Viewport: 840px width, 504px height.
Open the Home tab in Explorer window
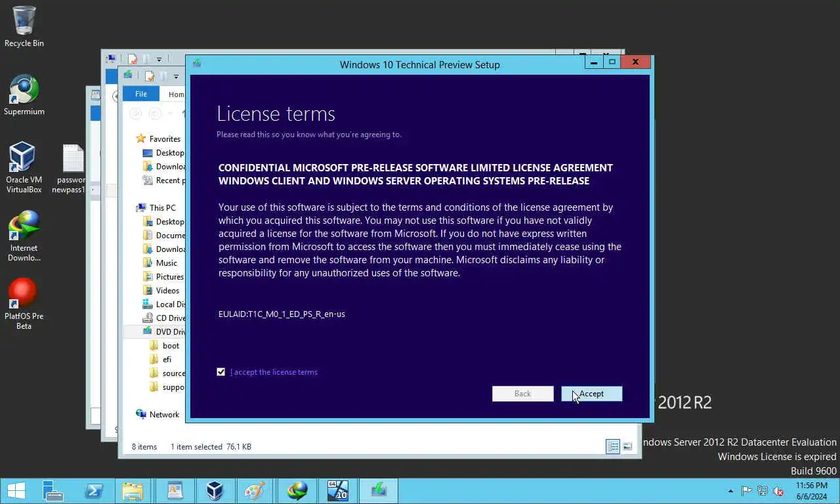[x=176, y=94]
